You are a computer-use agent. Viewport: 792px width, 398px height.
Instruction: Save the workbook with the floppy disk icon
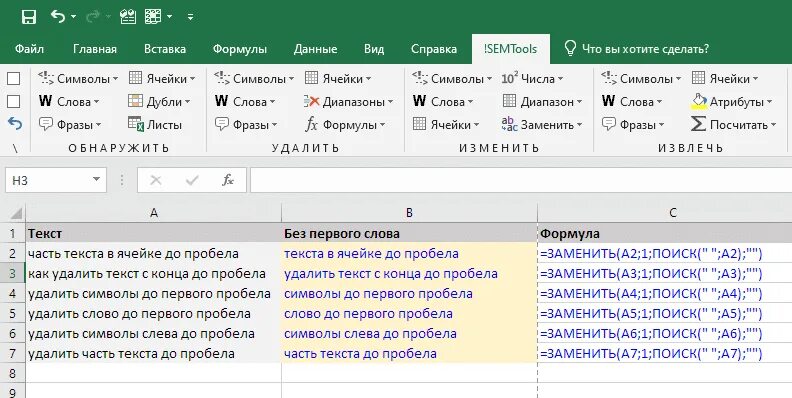pyautogui.click(x=29, y=17)
